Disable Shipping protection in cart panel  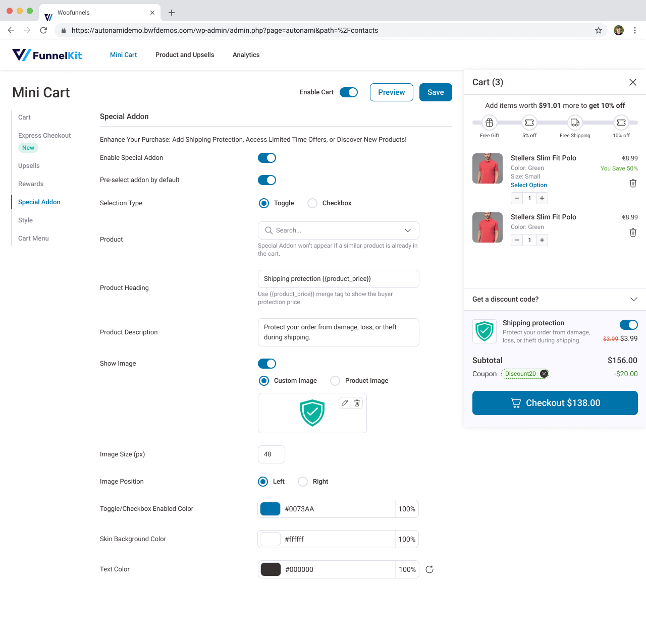coord(628,325)
